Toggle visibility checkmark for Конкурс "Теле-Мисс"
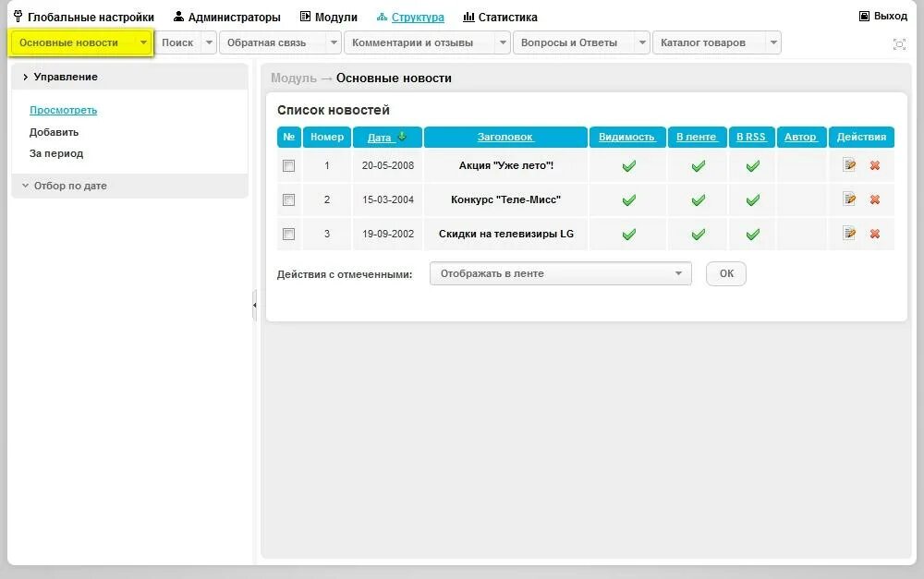 (x=628, y=200)
